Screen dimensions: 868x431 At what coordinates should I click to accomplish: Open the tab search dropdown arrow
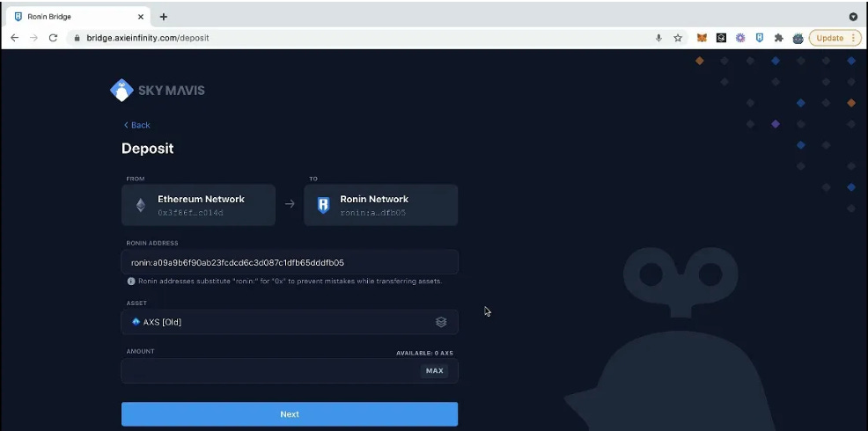(x=853, y=17)
